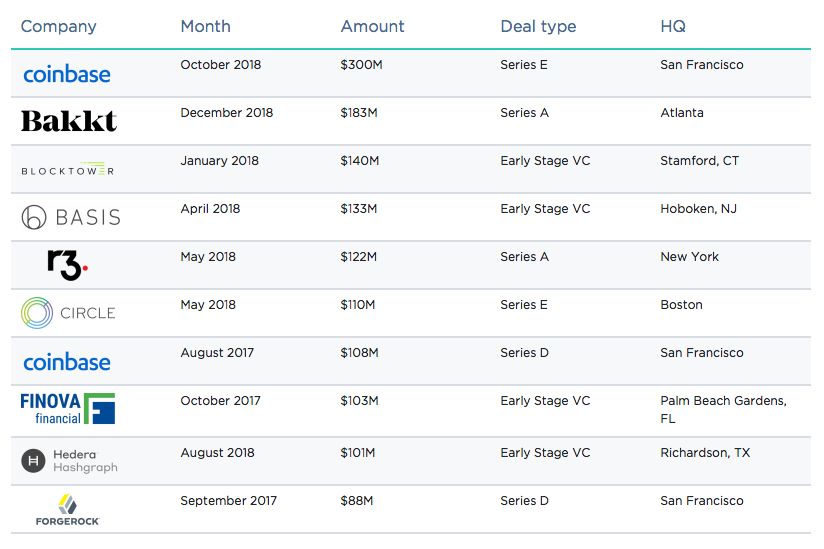Viewport: 824px width, 549px height.
Task: Click the Hedera Hashgraph logo
Action: tap(69, 460)
